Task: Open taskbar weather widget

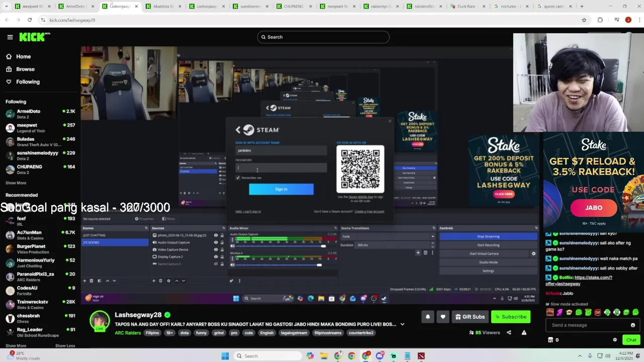Action: coord(24,356)
